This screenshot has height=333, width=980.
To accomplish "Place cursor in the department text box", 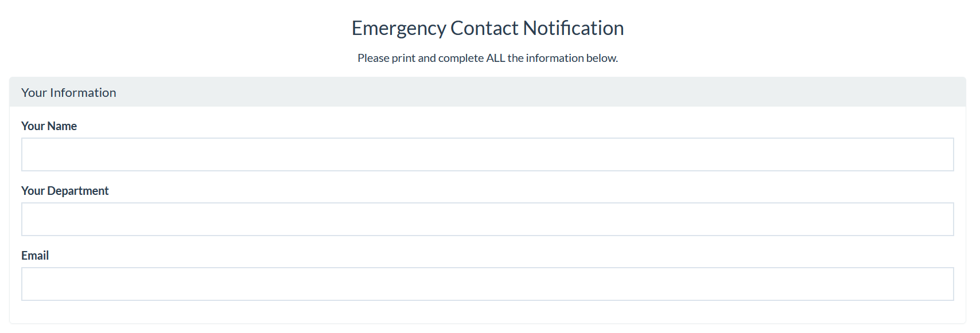I will tap(487, 219).
